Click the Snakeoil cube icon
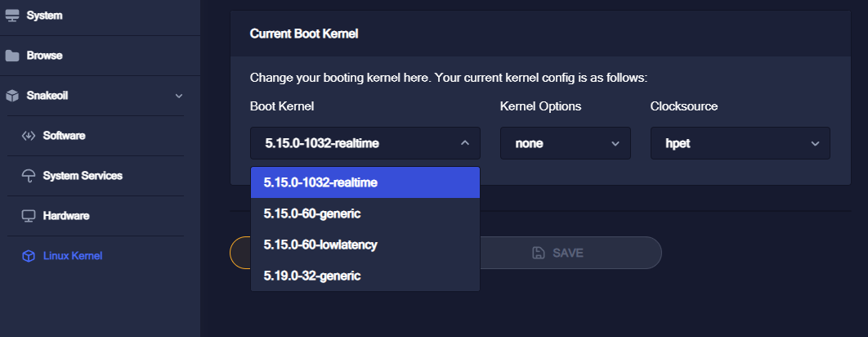 (12, 96)
